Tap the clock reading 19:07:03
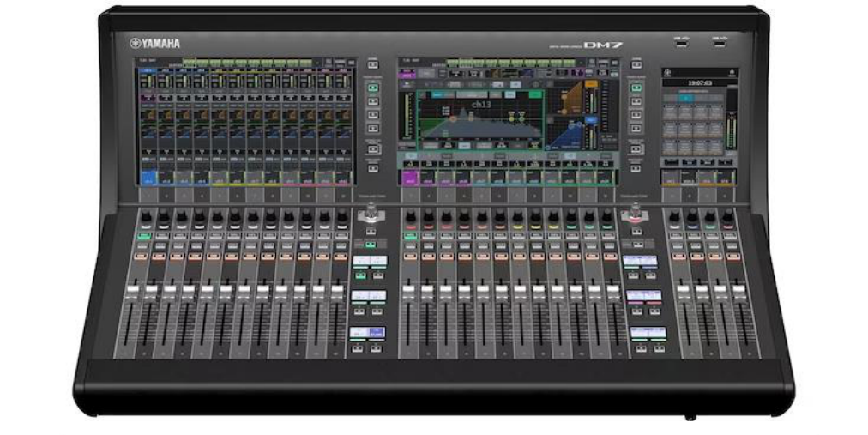 pos(700,82)
